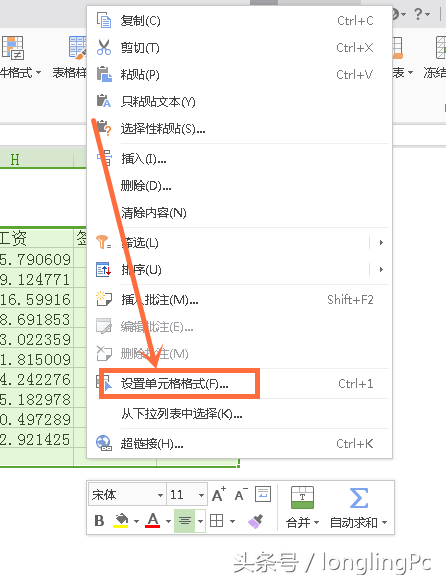
Task: Click the borders icon in mini toolbar
Action: pos(216,520)
